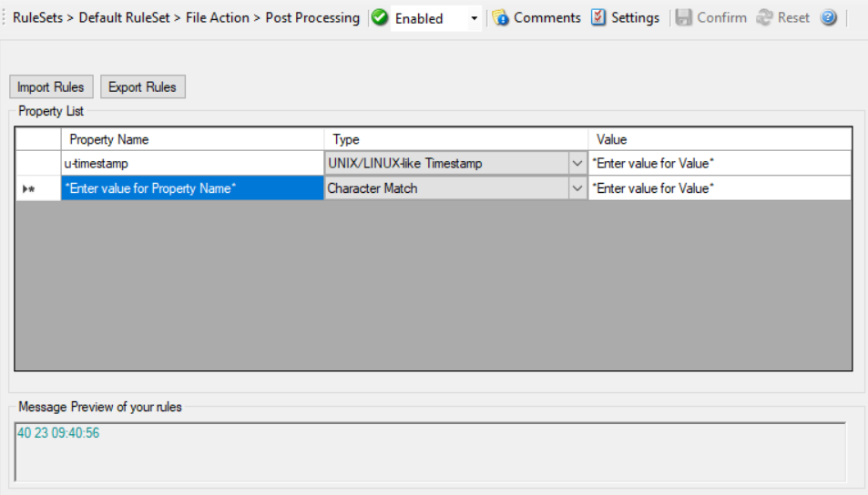Click the green Enabled checkmark icon
This screenshot has width=868, height=495.
380,18
